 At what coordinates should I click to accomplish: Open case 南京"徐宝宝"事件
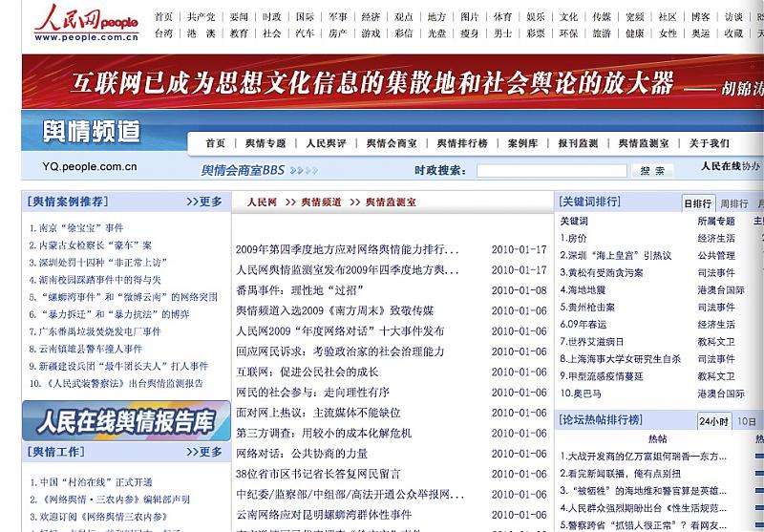pos(76,227)
